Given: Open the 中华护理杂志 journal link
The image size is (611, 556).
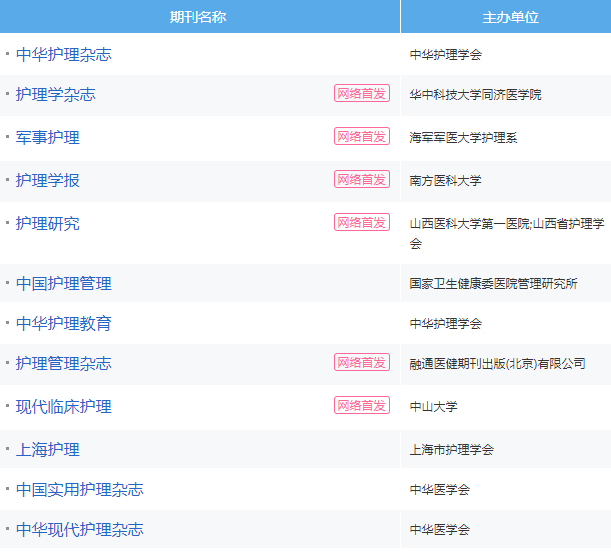Looking at the screenshot, I should tap(64, 55).
